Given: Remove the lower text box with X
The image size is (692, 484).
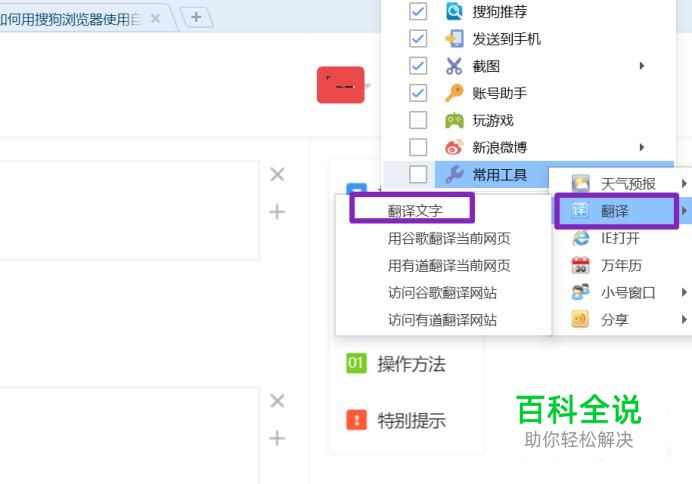Looking at the screenshot, I should tap(277, 401).
